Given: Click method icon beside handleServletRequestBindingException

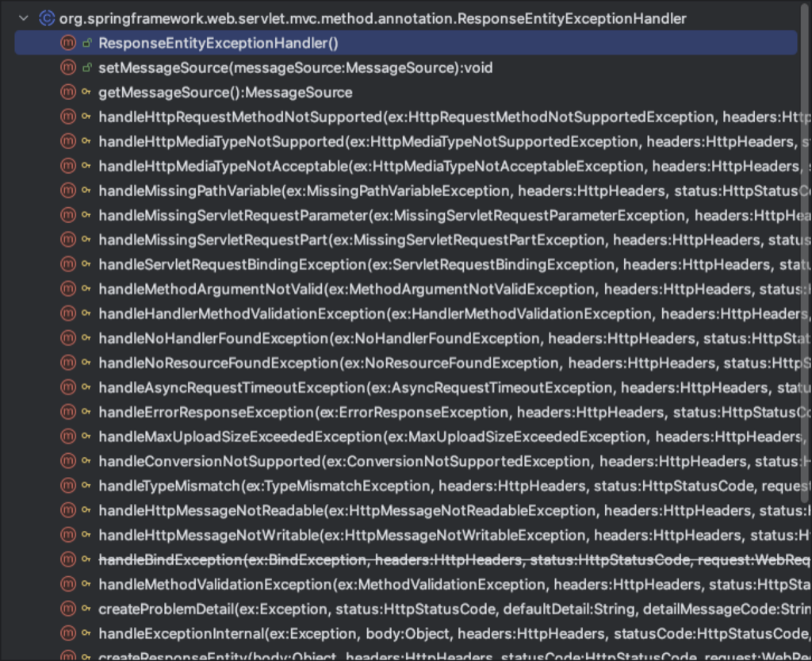Looking at the screenshot, I should [68, 264].
